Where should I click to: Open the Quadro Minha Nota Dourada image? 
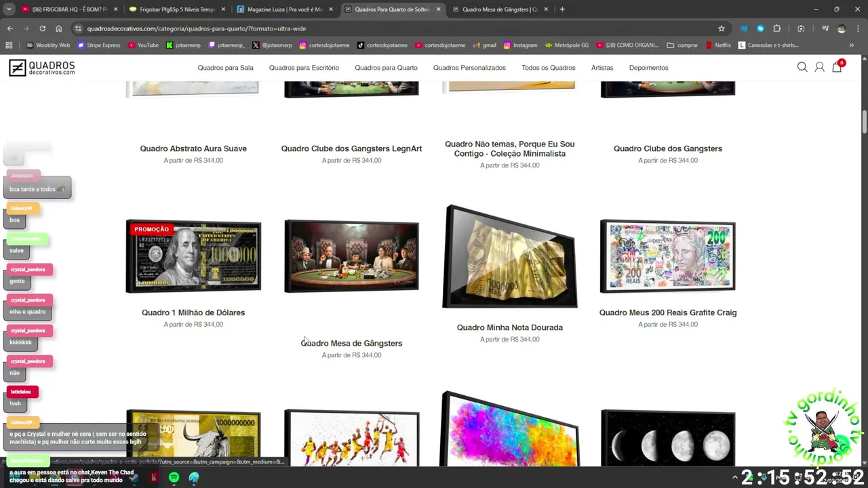(x=510, y=256)
